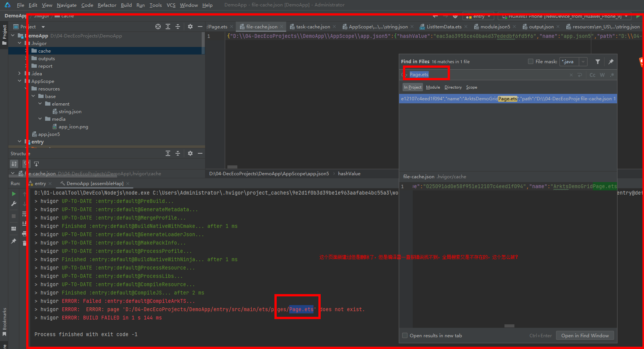Open the Project view mode dropdown arrow

point(43,27)
